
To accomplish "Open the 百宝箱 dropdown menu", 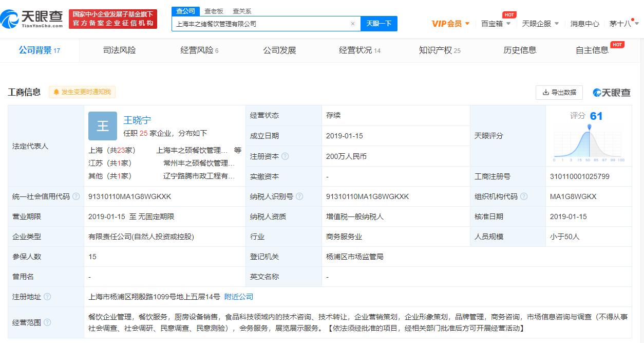I will pos(495,23).
